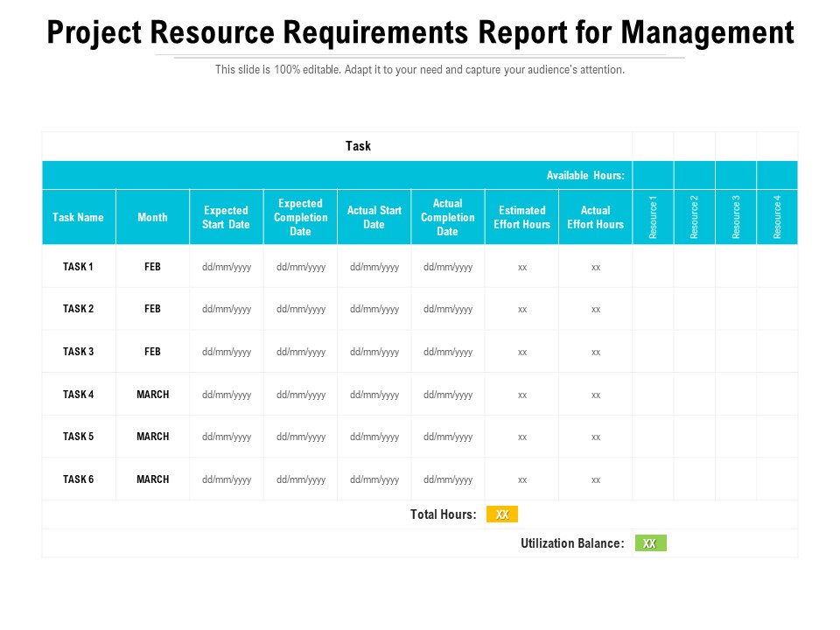Select the "Actual Completion Date" column header
Screen dimensions: 840x630
pyautogui.click(x=448, y=217)
